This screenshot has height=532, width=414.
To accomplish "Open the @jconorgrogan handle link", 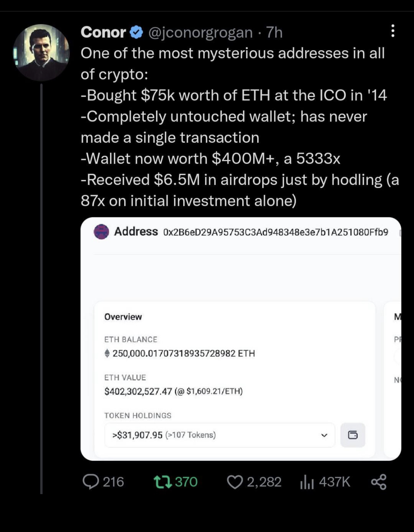I will coord(200,33).
